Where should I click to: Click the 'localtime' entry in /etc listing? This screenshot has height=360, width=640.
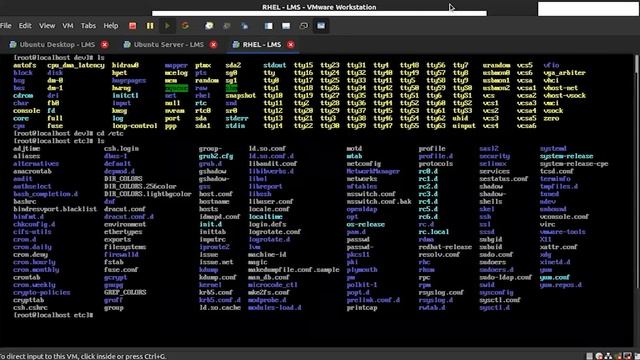[265, 217]
